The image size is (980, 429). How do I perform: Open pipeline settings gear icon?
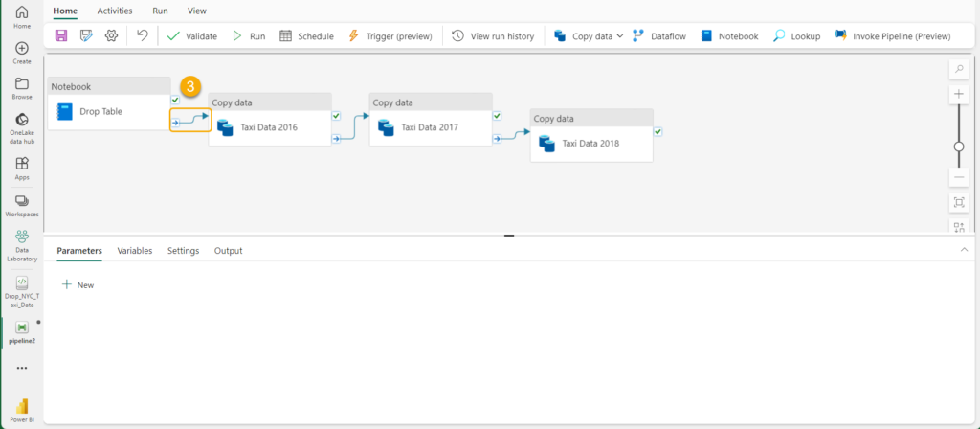coord(111,35)
